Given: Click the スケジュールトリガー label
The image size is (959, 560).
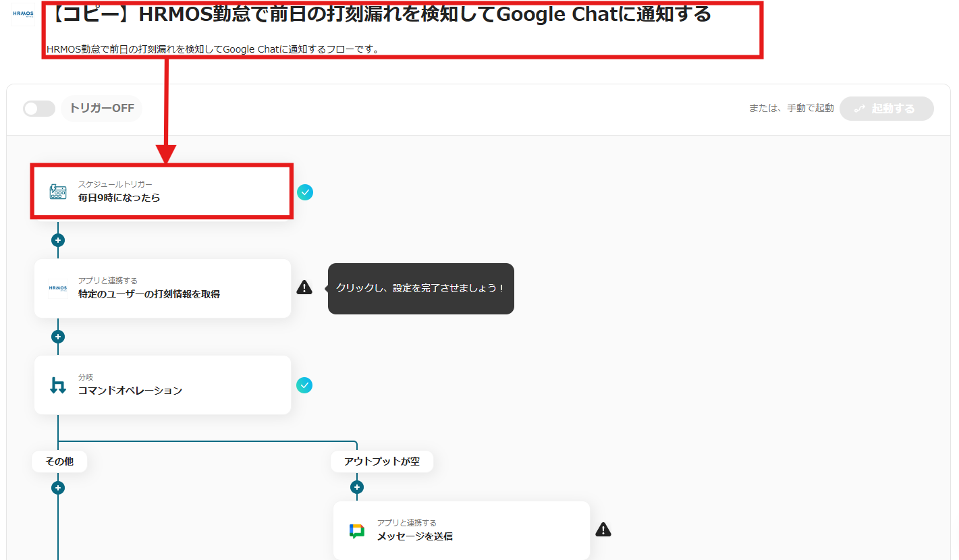Looking at the screenshot, I should tap(115, 184).
